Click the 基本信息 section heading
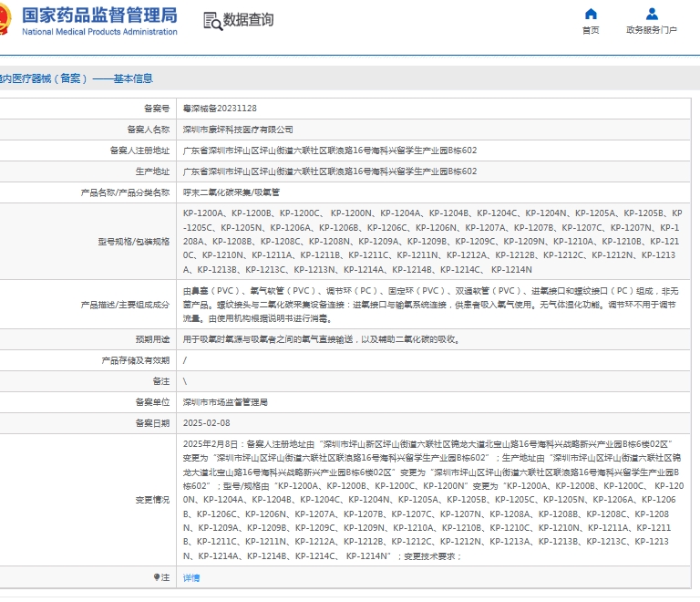Image resolution: width=700 pixels, height=602 pixels. pos(132,78)
